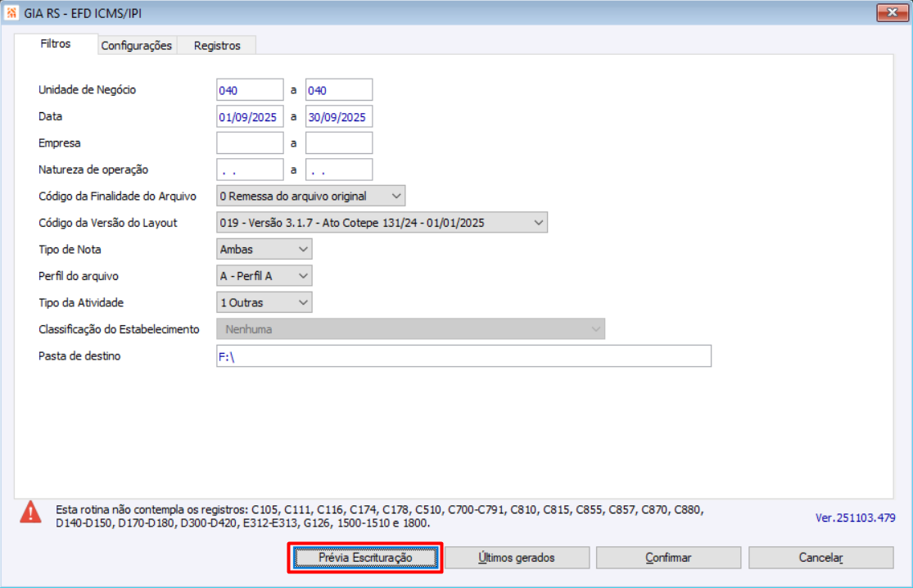Click the Empresa label
Screen dimensions: 913x588
60,143
